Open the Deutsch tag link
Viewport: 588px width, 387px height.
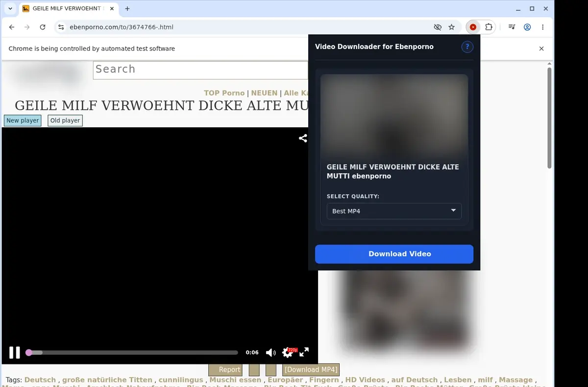(x=40, y=380)
